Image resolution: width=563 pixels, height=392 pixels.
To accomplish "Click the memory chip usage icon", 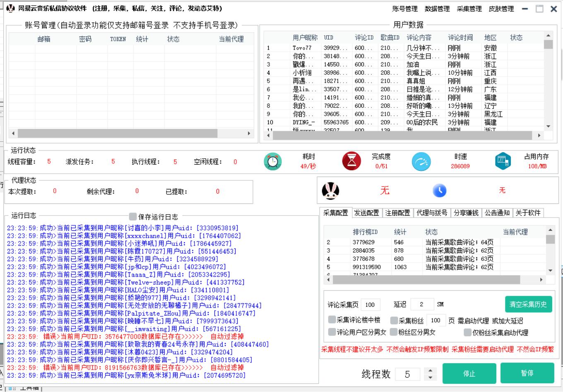I will pos(503,161).
